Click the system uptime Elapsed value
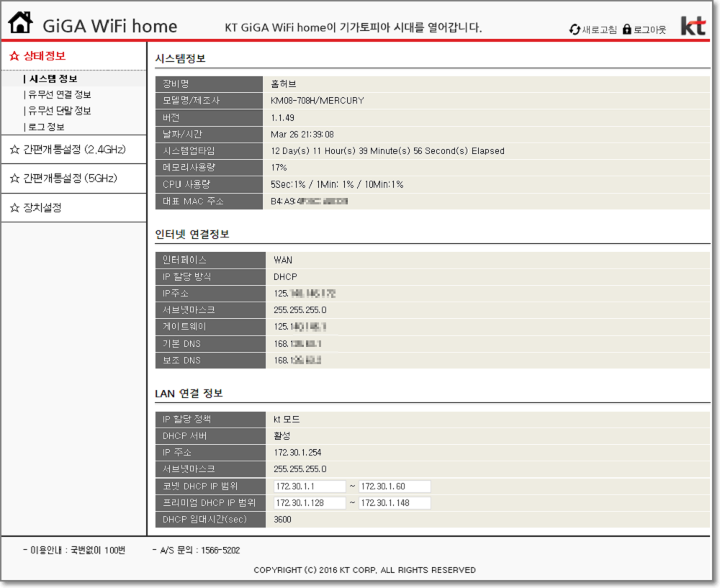 coord(387,151)
